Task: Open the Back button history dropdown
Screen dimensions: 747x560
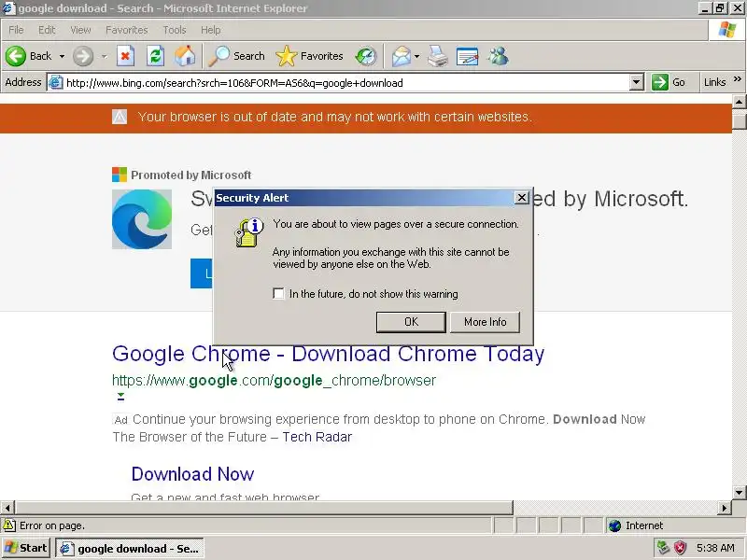Action: (62, 56)
